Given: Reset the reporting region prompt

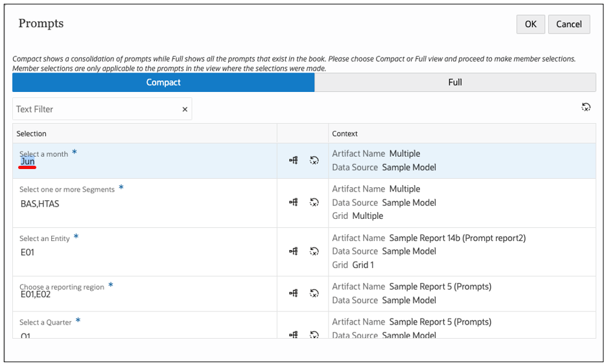Looking at the screenshot, I should (314, 293).
